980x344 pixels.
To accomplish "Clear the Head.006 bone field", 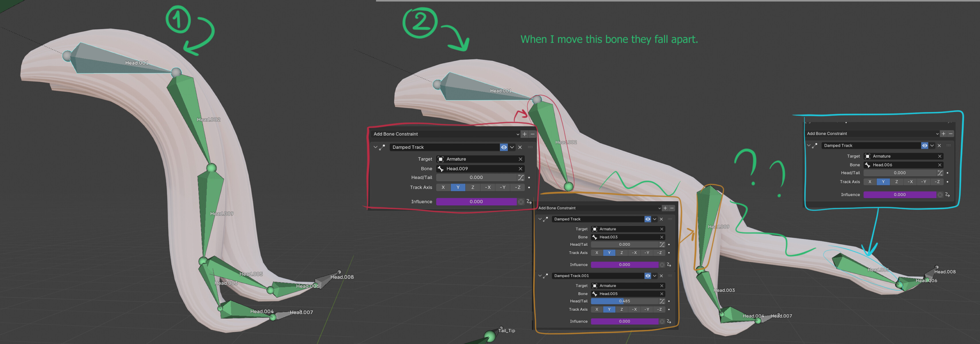I will pos(940,165).
